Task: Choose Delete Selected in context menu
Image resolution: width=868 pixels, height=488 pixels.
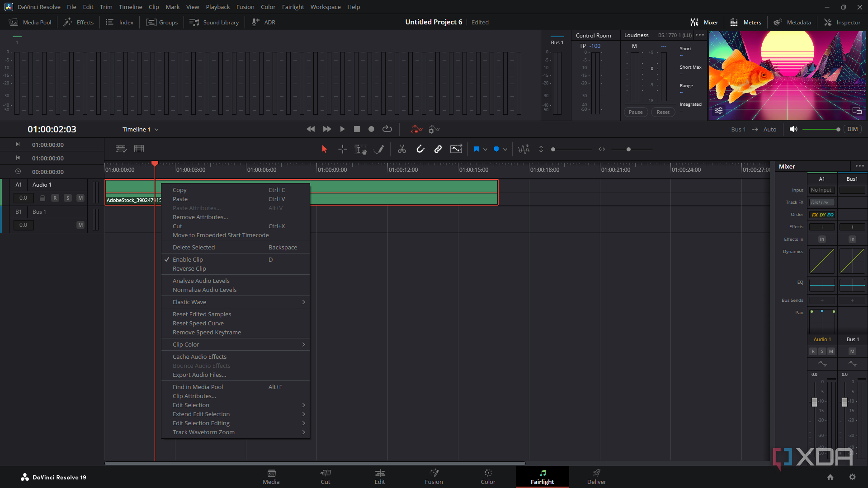Action: pos(236,247)
